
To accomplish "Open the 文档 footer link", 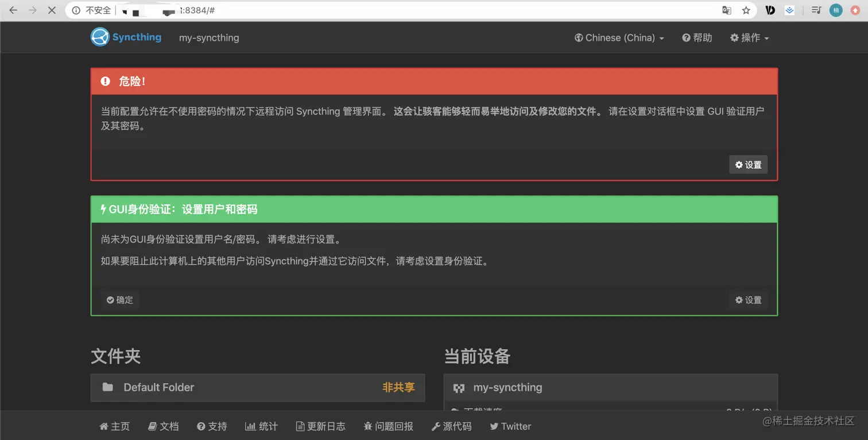I will [x=163, y=426].
